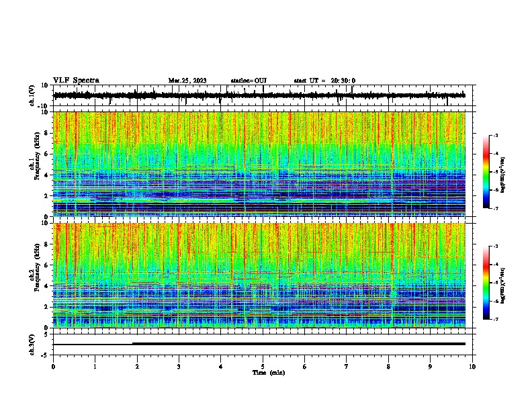
Task: Click the "station=OUI" header label
Action: pyautogui.click(x=249, y=81)
